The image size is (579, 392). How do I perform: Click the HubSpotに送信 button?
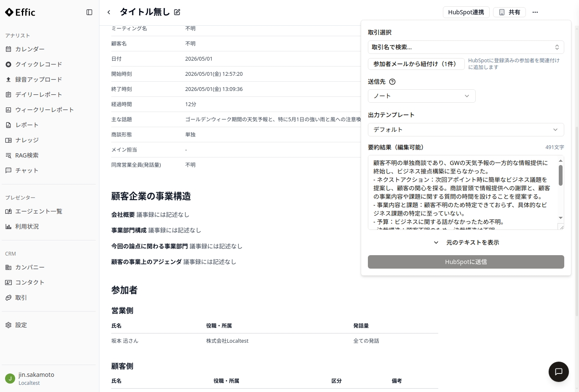pyautogui.click(x=466, y=262)
